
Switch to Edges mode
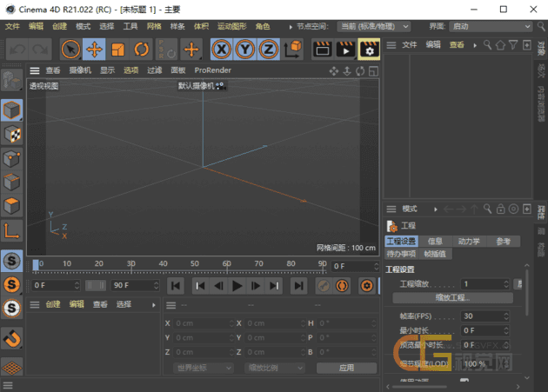point(11,183)
